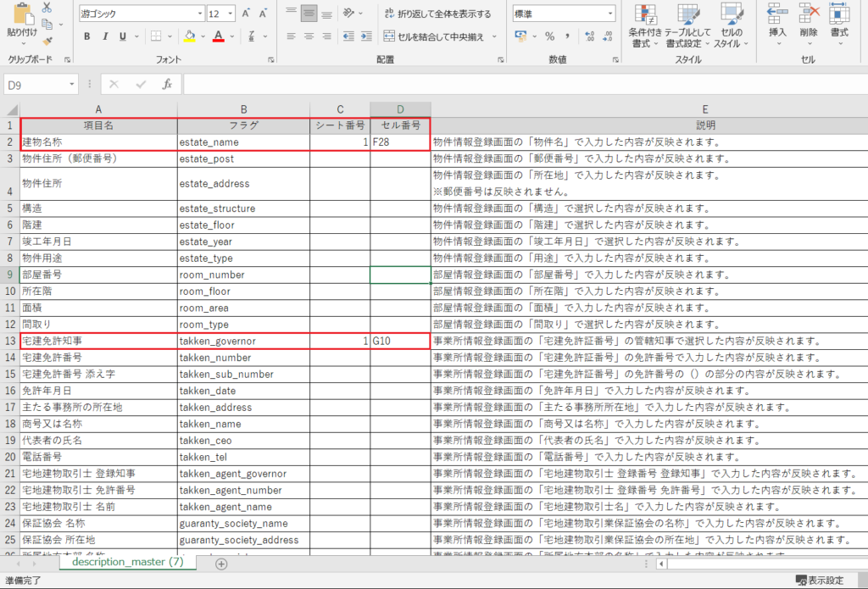Activate the Format Painter brush
Viewport: 868px width, 589px height.
47,41
